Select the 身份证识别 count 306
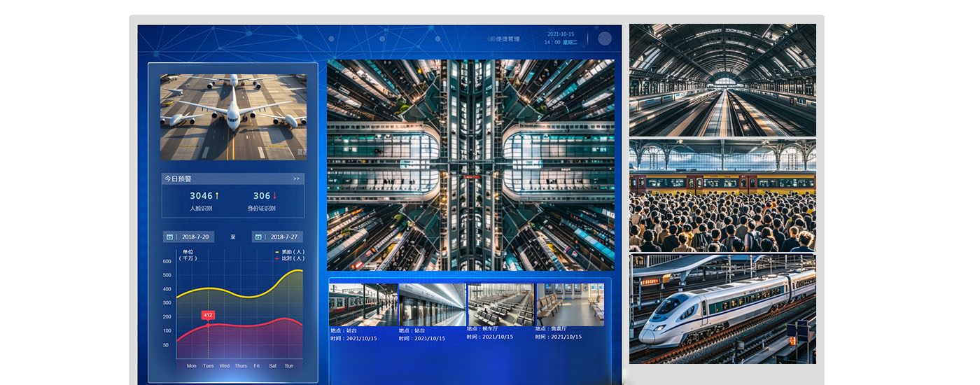 tap(262, 196)
